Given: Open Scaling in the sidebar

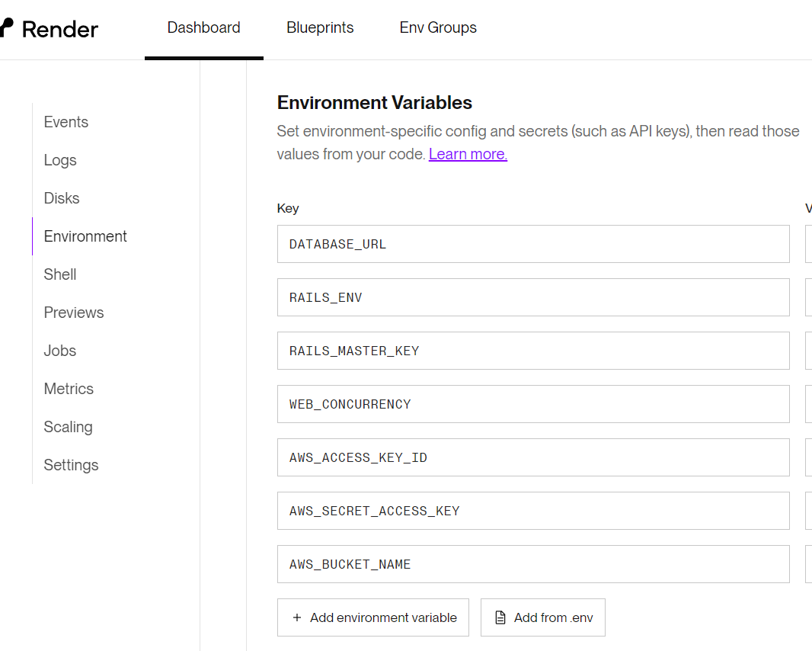Looking at the screenshot, I should point(68,427).
